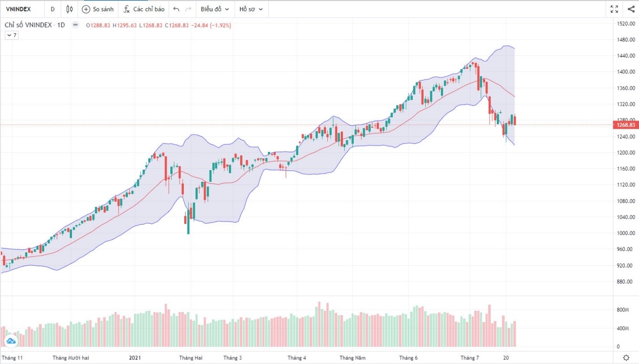Viewport: 639px width, 364px height.
Task: Share the chart
Action: (x=631, y=9)
